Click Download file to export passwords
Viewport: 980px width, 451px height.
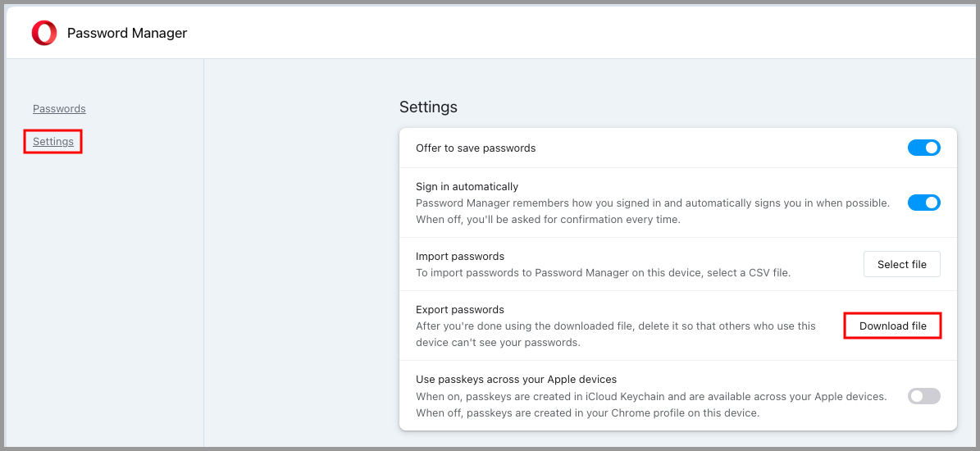(892, 326)
